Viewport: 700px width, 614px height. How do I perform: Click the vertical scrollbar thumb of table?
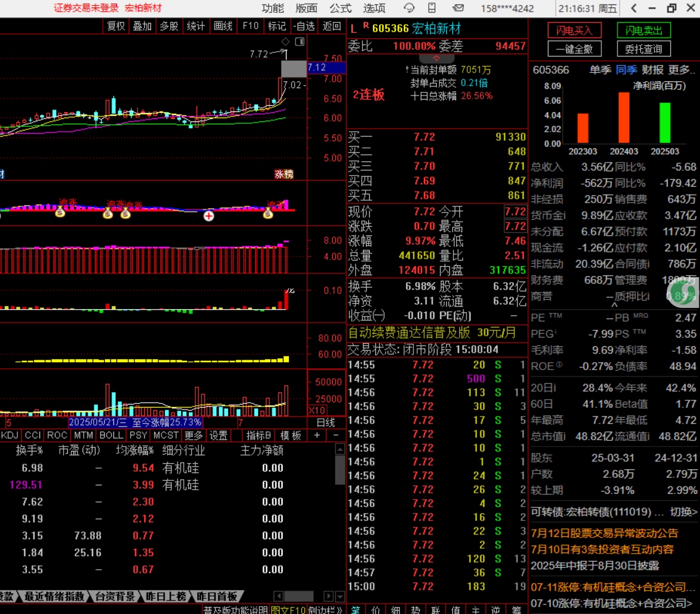[340, 469]
